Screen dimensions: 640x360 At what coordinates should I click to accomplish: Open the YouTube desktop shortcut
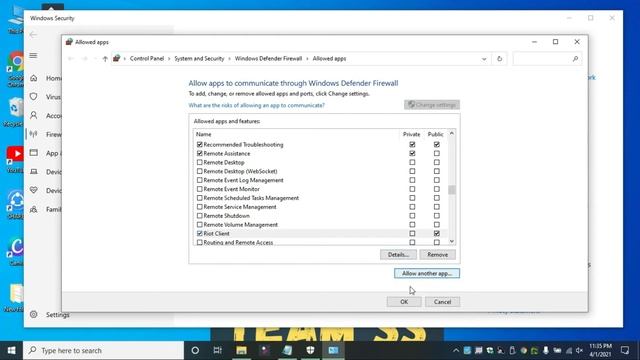coord(16,159)
